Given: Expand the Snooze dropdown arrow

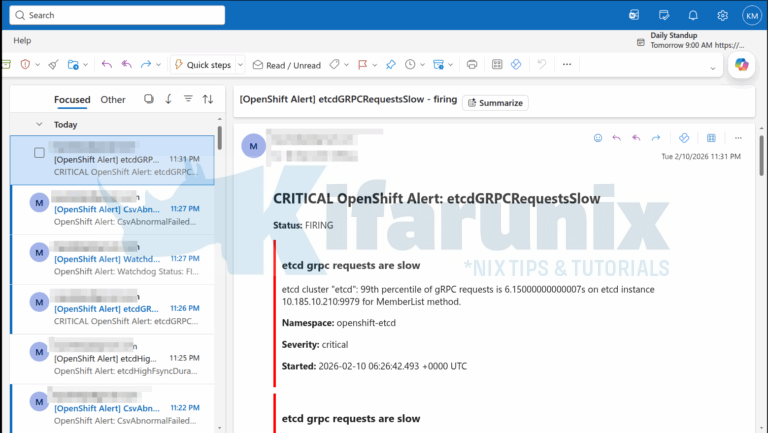Looking at the screenshot, I should (x=422, y=65).
